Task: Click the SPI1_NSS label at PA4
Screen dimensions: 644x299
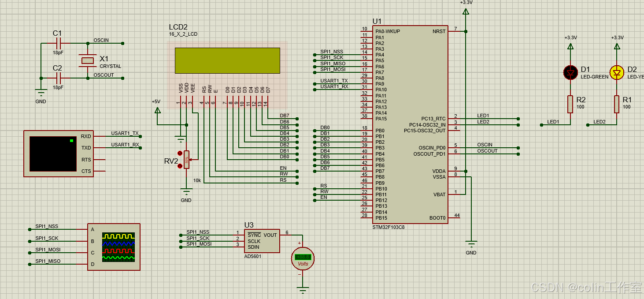Action: [x=332, y=52]
